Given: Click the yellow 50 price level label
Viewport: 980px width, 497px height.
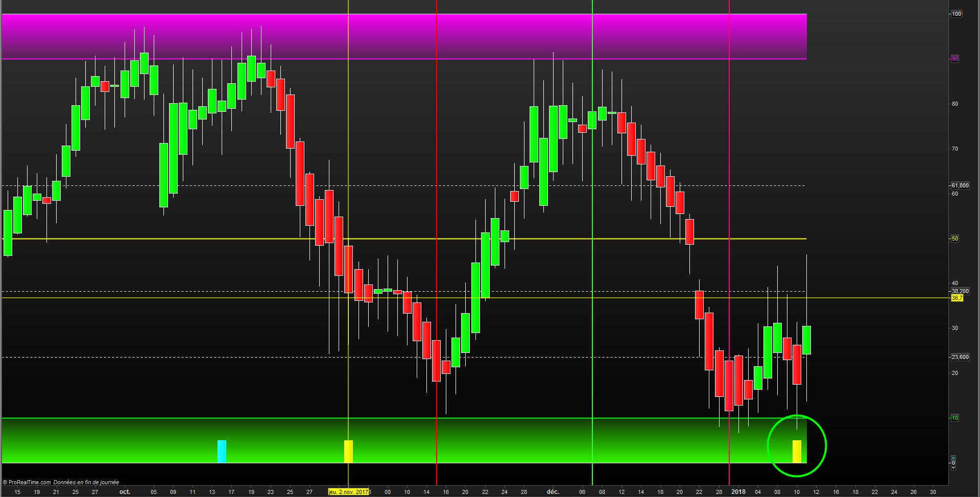Looking at the screenshot, I should pyautogui.click(x=954, y=239).
